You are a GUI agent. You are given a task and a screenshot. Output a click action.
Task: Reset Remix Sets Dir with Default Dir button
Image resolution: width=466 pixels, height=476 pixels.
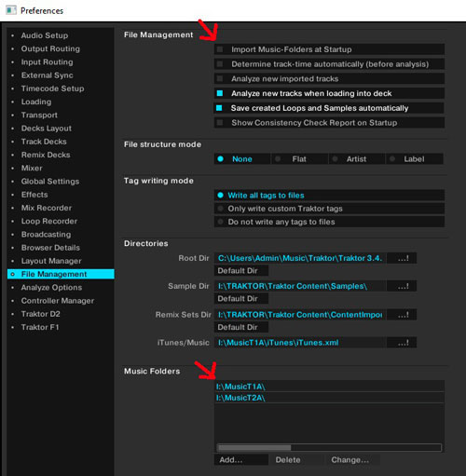click(241, 327)
